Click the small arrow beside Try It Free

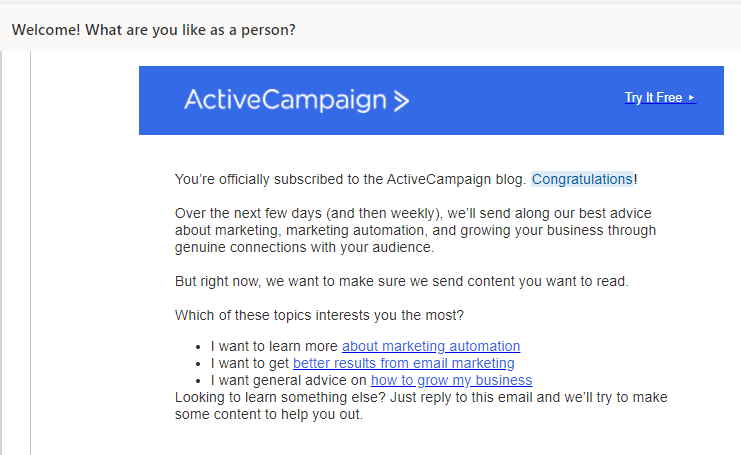(691, 98)
